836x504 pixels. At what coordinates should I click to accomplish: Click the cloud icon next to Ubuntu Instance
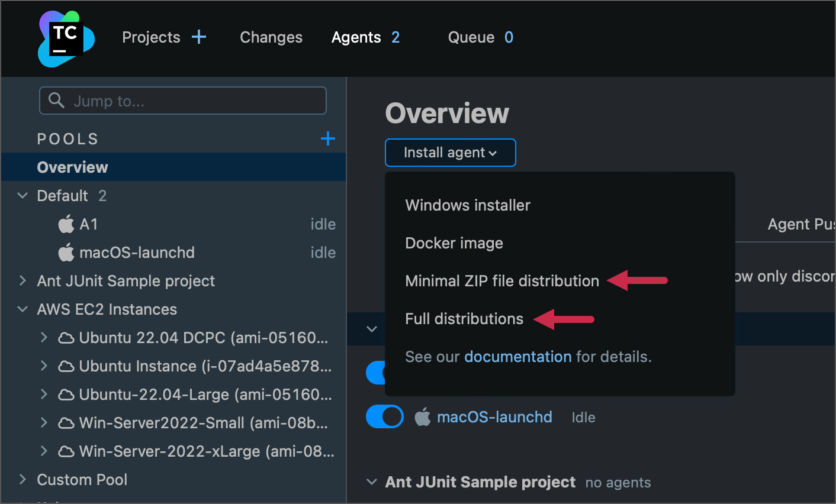coord(66,366)
